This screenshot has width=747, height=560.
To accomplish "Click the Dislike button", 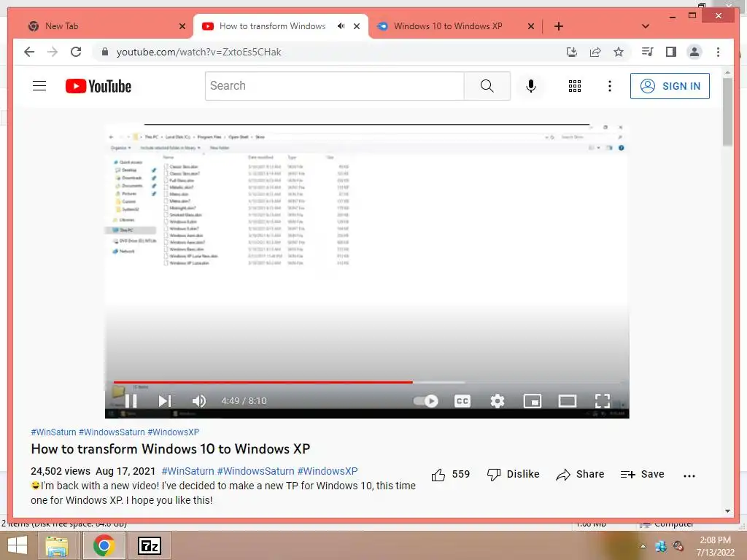I will [514, 474].
